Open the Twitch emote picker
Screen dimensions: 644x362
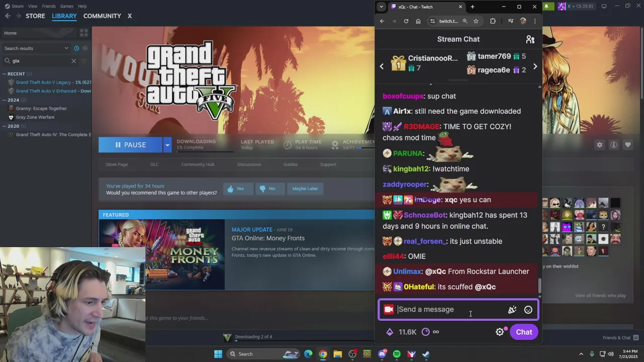(528, 310)
